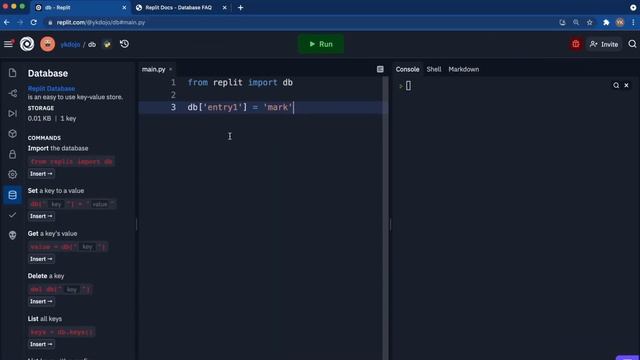Open the Chrome three-dot menu

(x=633, y=22)
